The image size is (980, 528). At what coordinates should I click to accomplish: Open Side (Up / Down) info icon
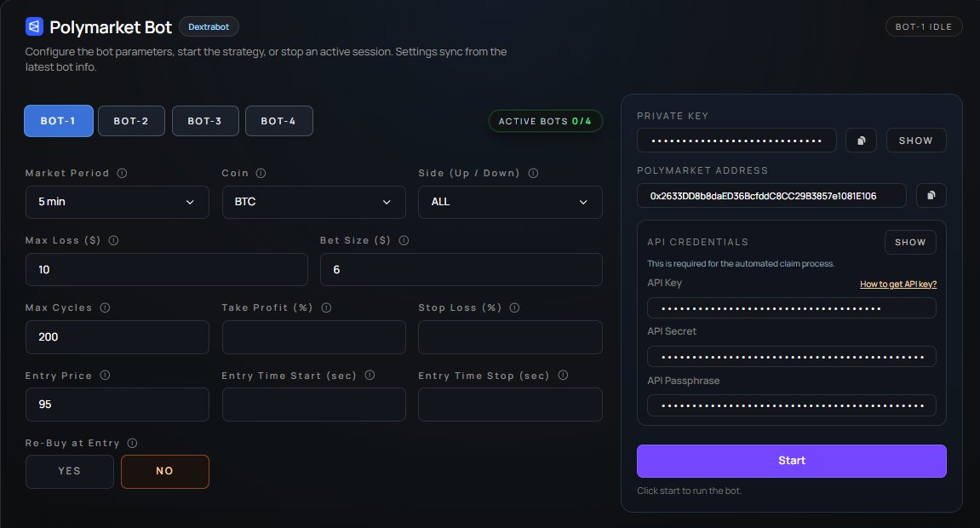(533, 173)
